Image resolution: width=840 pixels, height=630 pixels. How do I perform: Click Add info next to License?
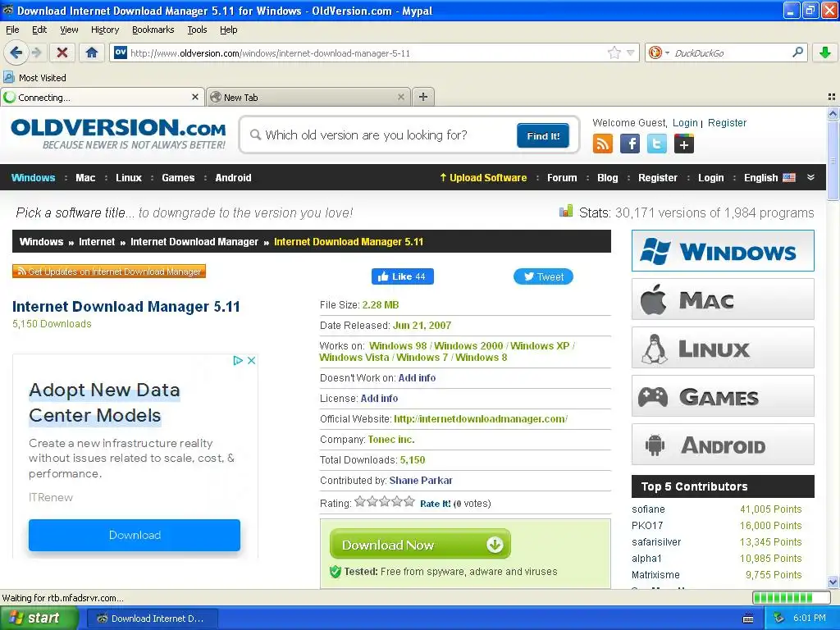click(x=379, y=399)
